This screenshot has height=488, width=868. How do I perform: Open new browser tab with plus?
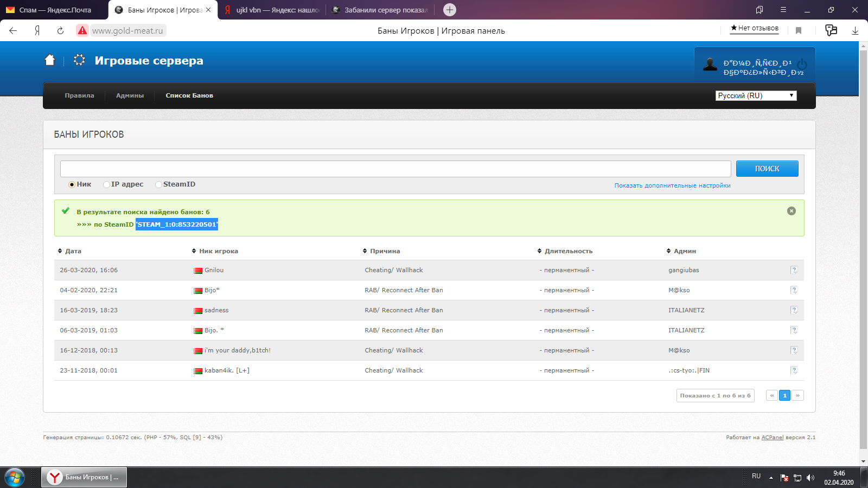click(x=450, y=10)
